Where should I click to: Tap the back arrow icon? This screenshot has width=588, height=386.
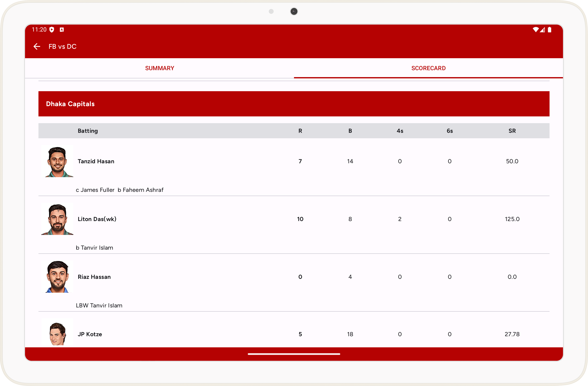click(x=37, y=46)
